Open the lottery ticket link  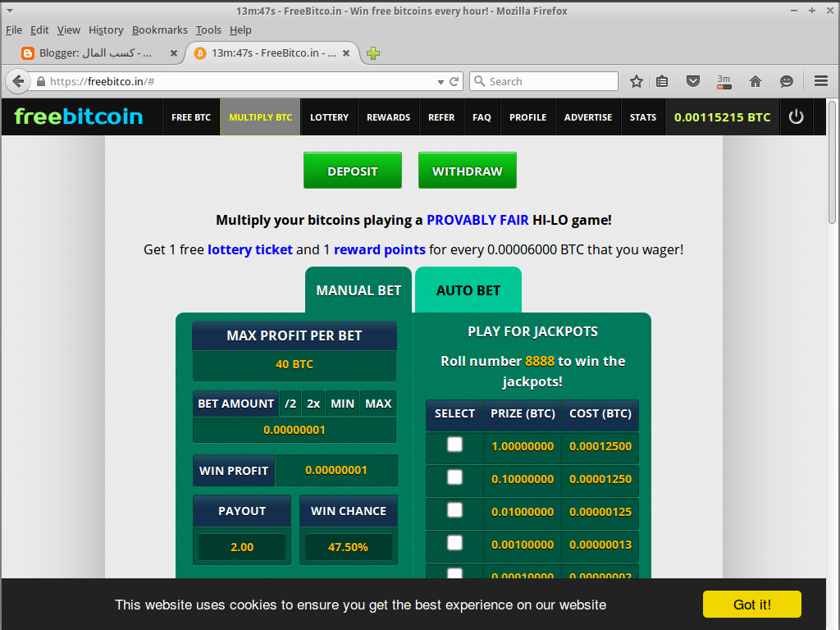tap(250, 249)
